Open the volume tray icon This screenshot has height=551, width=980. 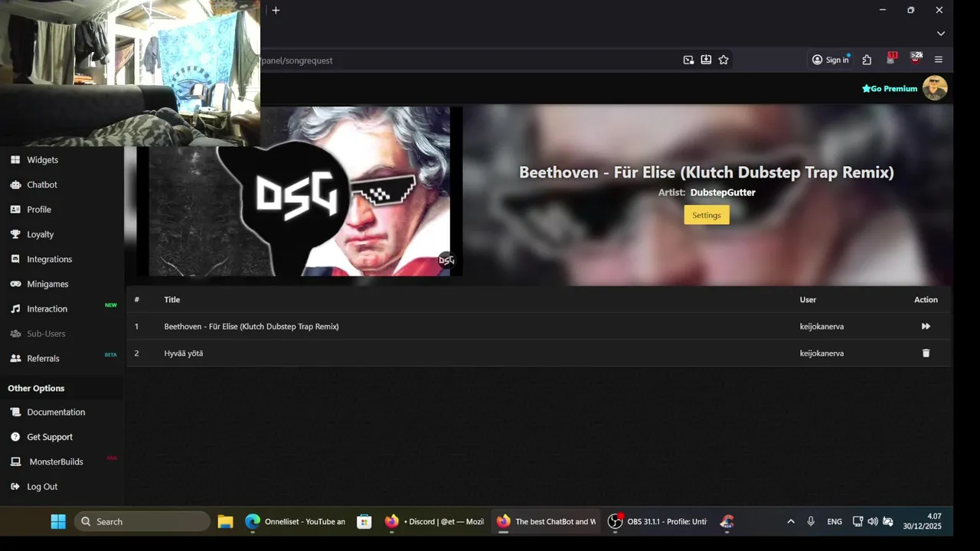click(x=873, y=522)
